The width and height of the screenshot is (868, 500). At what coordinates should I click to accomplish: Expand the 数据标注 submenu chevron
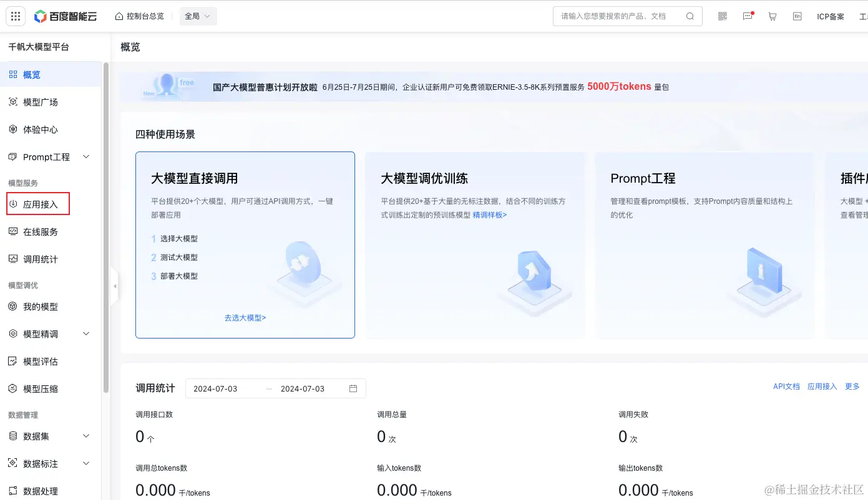tap(86, 463)
